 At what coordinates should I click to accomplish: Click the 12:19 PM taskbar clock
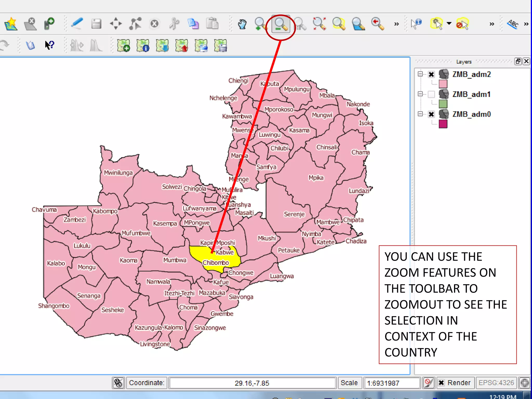coord(503,396)
